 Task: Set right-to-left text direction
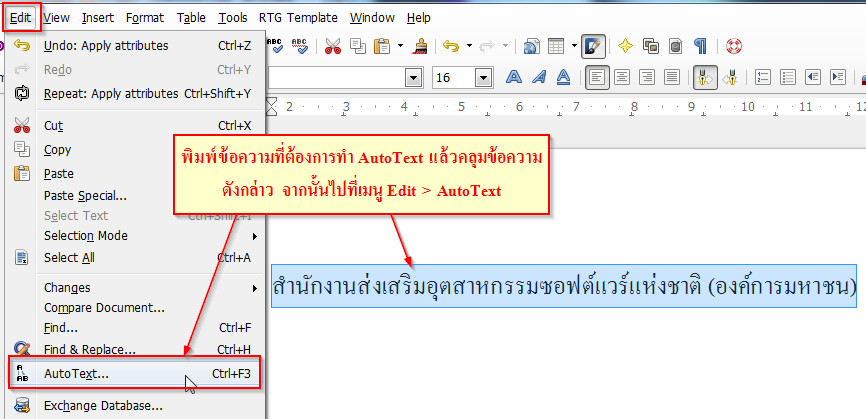click(x=730, y=78)
